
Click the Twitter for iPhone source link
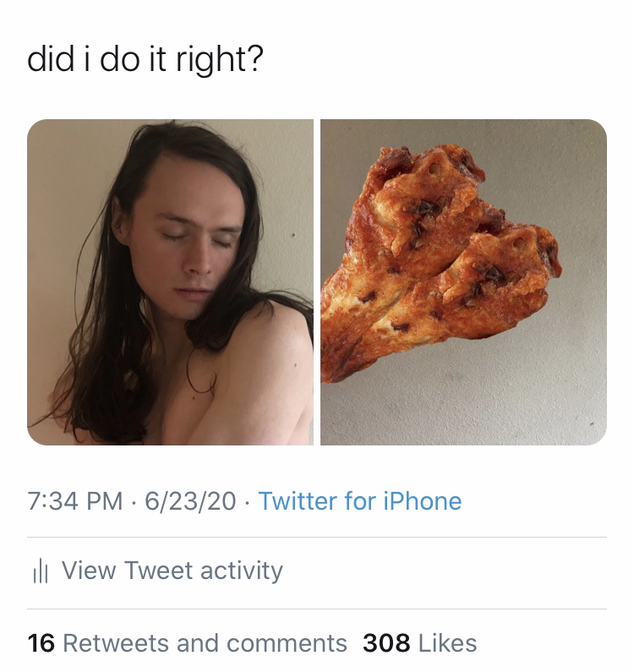point(360,501)
